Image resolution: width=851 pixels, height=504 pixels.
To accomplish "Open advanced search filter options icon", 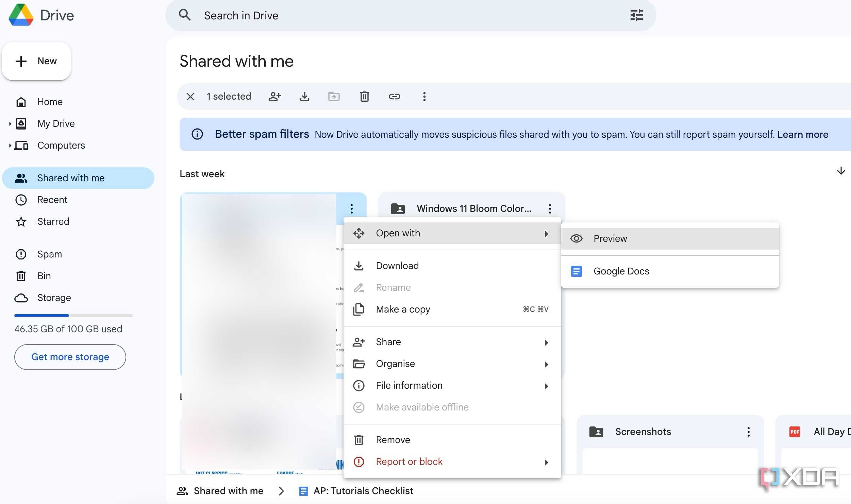I will [636, 15].
